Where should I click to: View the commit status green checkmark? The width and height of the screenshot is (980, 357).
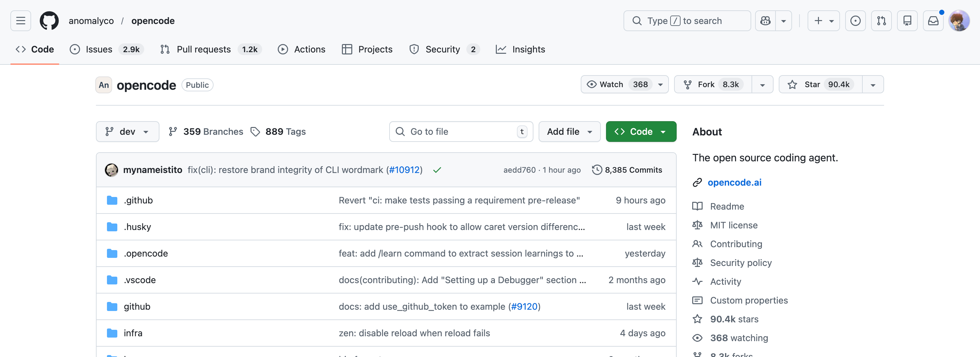pyautogui.click(x=437, y=170)
